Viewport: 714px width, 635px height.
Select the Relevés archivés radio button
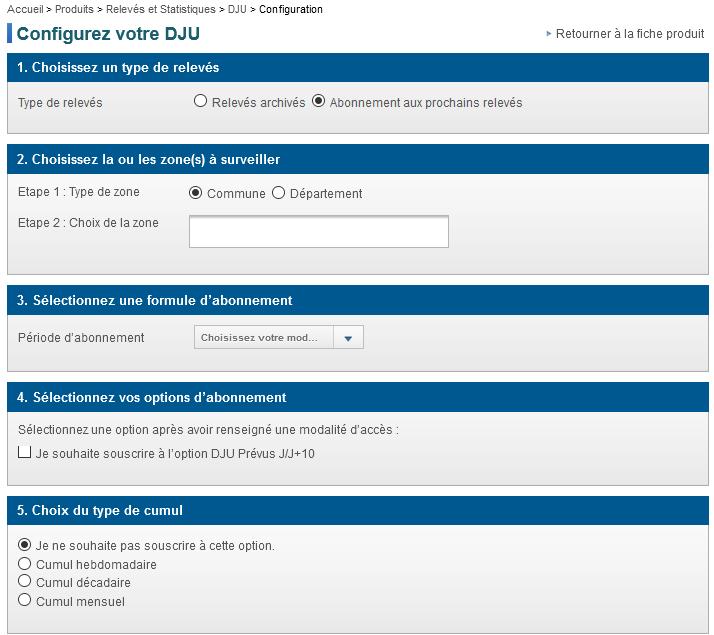[200, 101]
